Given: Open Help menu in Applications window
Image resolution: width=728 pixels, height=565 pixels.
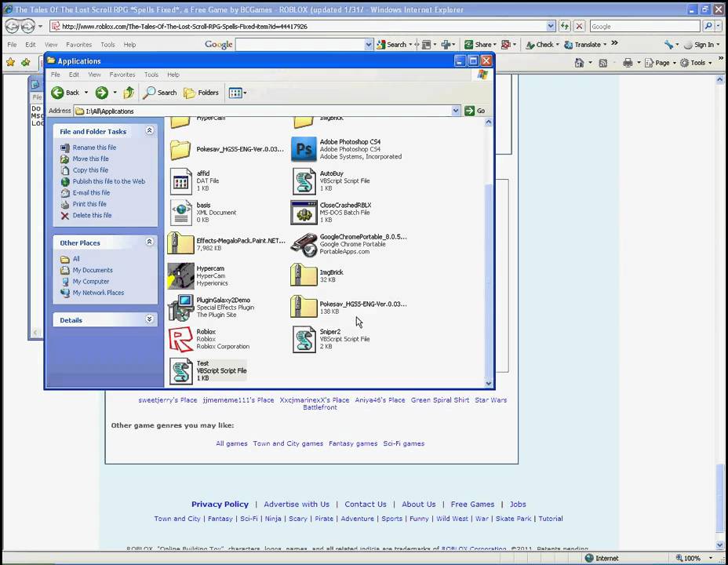Looking at the screenshot, I should pyautogui.click(x=173, y=75).
